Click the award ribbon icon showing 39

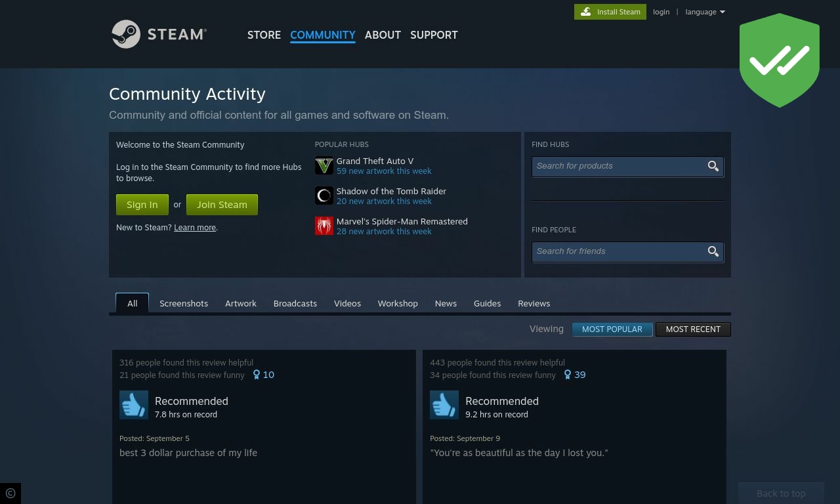(x=568, y=375)
